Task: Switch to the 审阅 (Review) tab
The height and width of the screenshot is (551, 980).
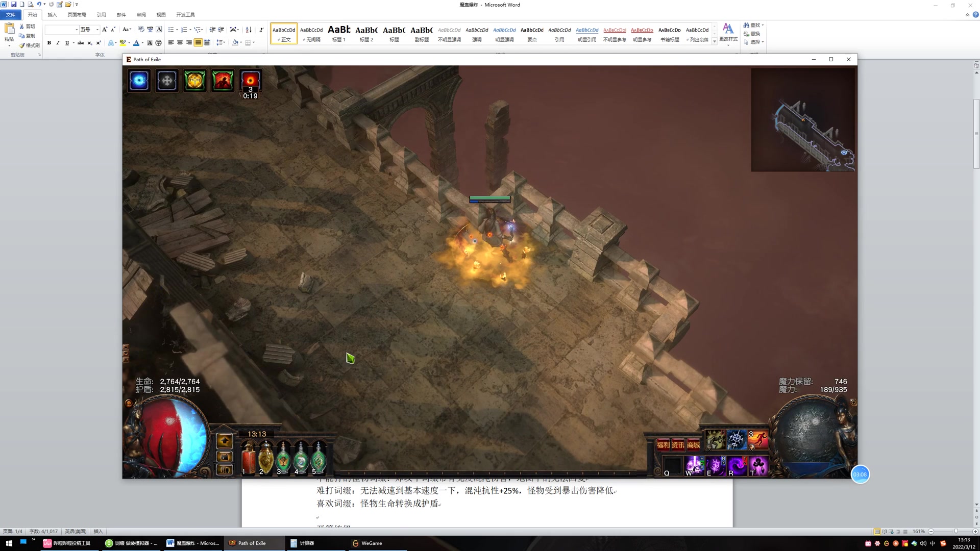Action: [141, 15]
